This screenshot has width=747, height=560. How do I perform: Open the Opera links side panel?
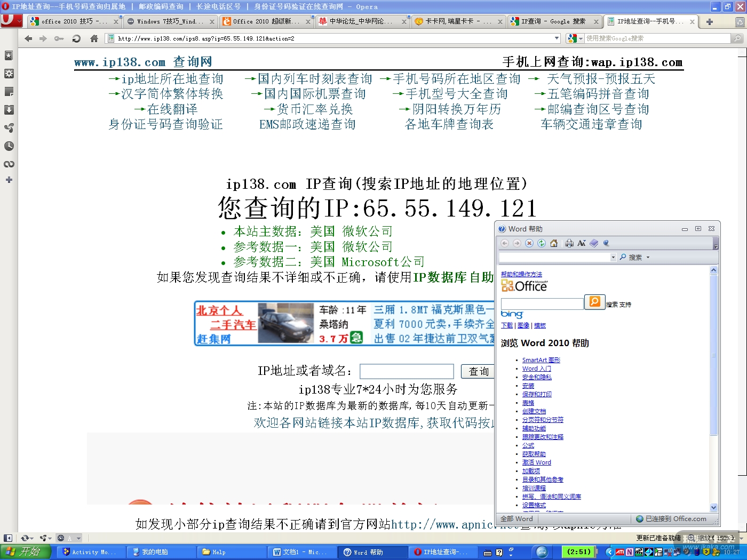(9, 164)
